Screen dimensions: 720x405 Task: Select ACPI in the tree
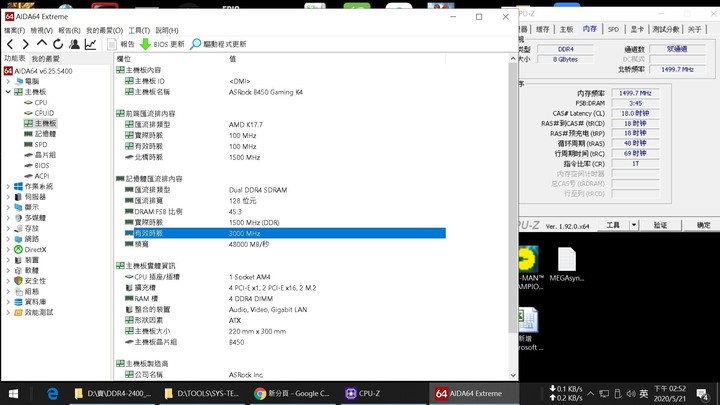41,176
